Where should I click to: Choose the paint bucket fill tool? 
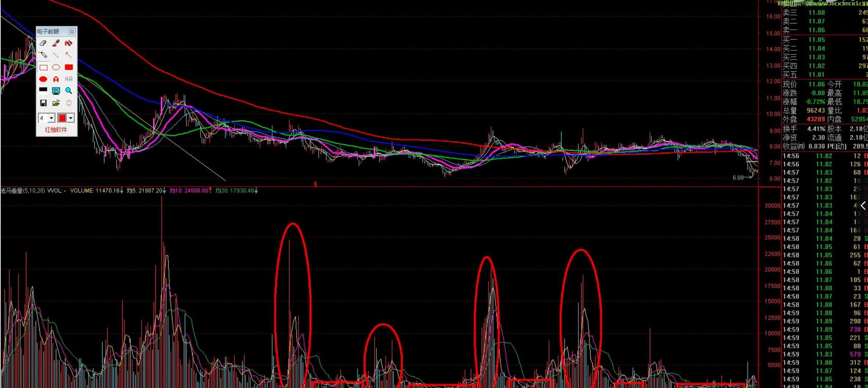(68, 43)
